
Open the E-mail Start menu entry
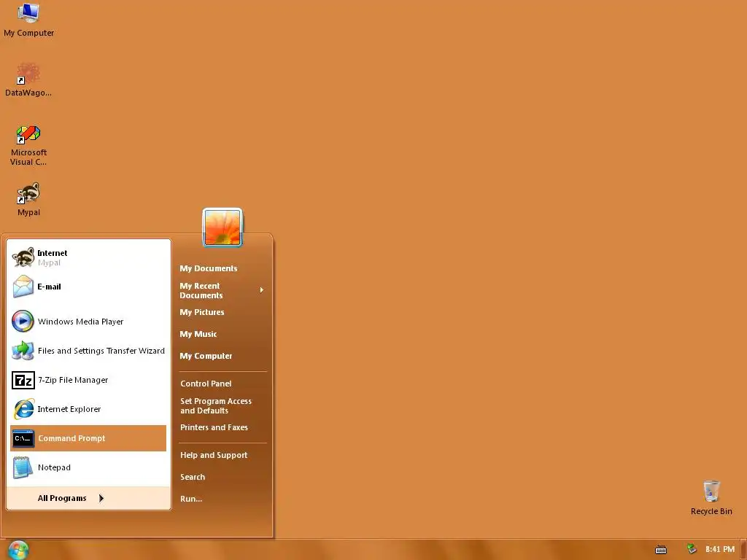pyautogui.click(x=88, y=287)
